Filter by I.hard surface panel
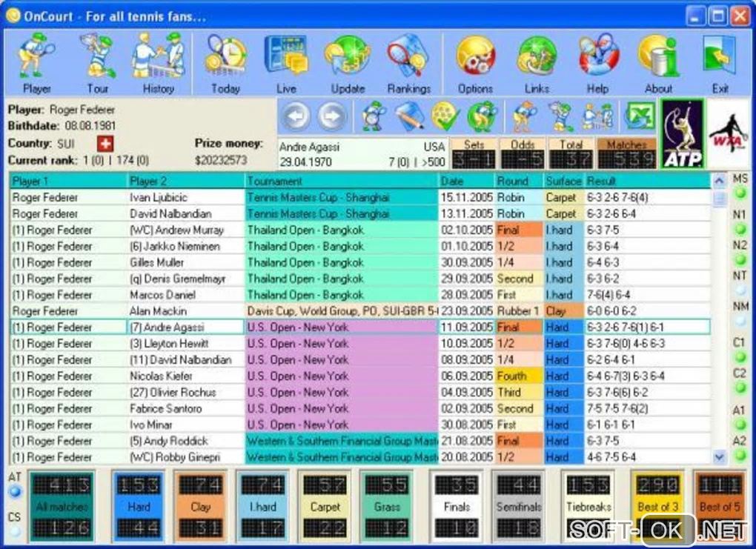This screenshot has height=549, width=756. (263, 506)
